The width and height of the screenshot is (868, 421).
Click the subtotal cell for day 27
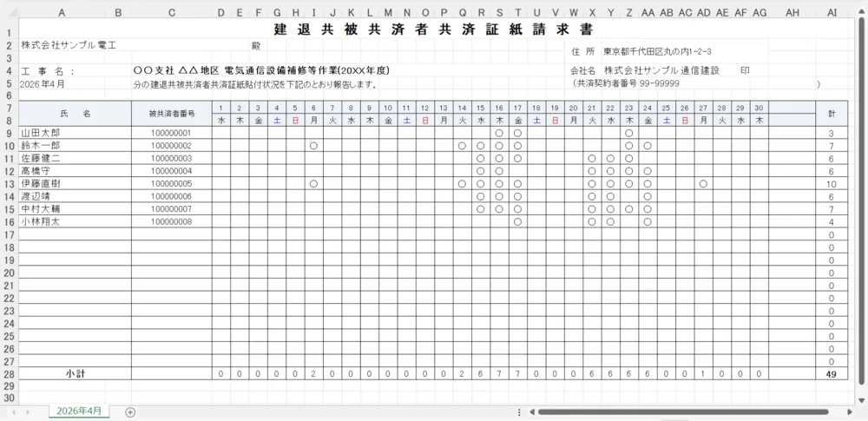(703, 374)
